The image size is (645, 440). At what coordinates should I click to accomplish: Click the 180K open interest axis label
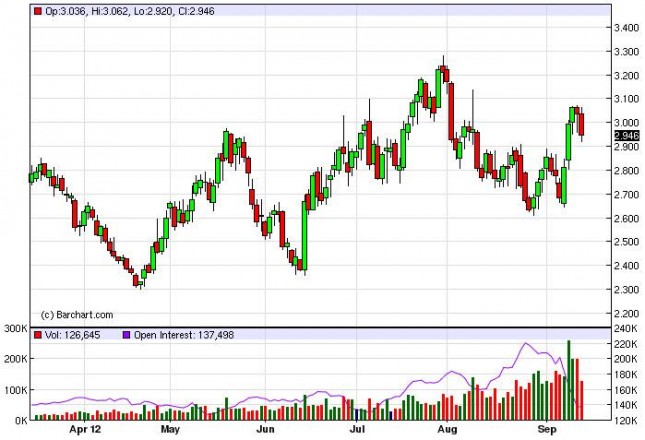click(x=626, y=374)
